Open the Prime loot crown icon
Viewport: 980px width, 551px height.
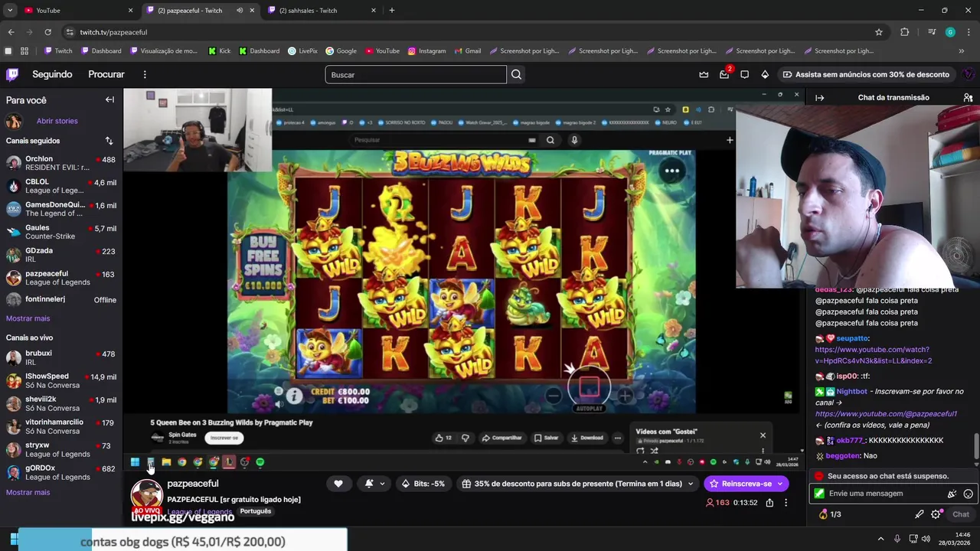pyautogui.click(x=704, y=74)
